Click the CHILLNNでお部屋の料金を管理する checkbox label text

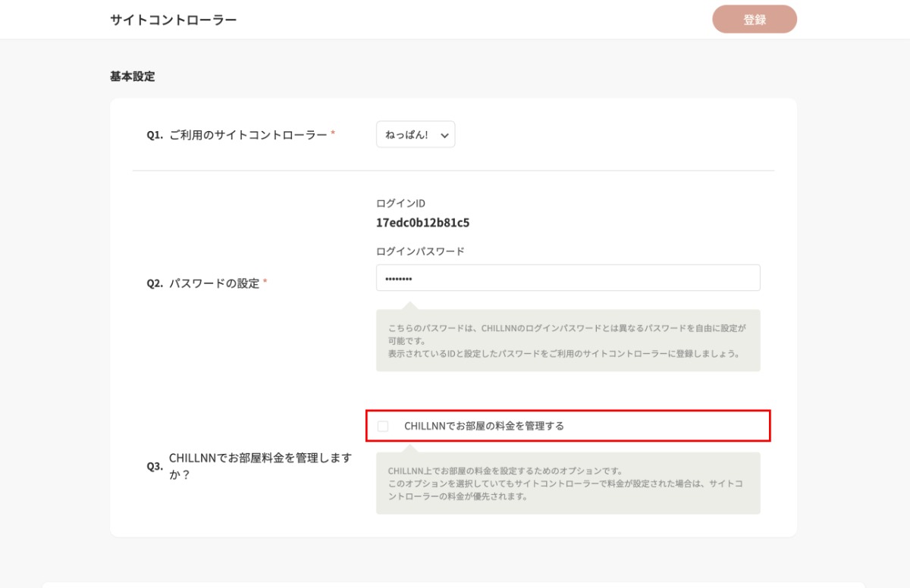[484, 426]
